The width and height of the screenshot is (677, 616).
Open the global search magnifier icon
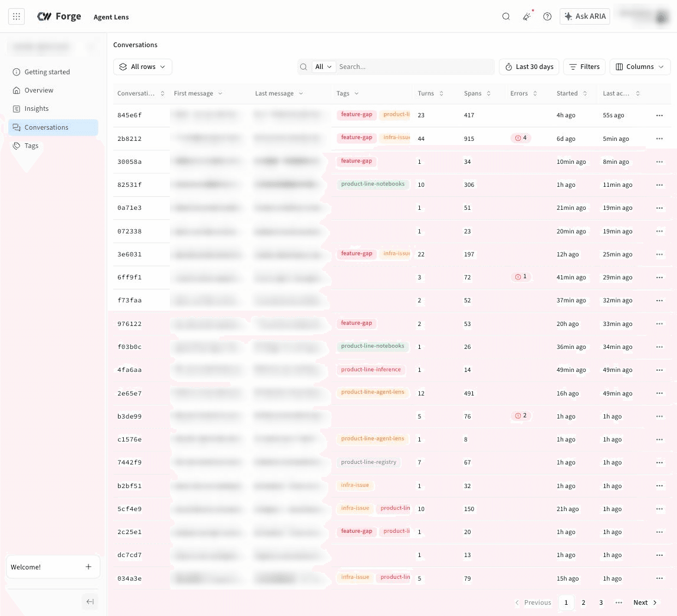(506, 17)
